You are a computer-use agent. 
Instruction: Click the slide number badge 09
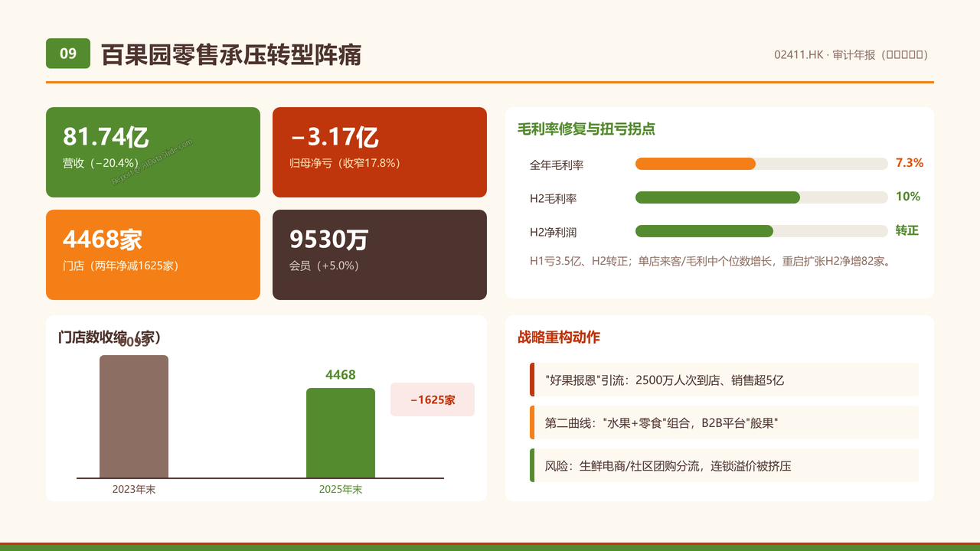tap(68, 54)
